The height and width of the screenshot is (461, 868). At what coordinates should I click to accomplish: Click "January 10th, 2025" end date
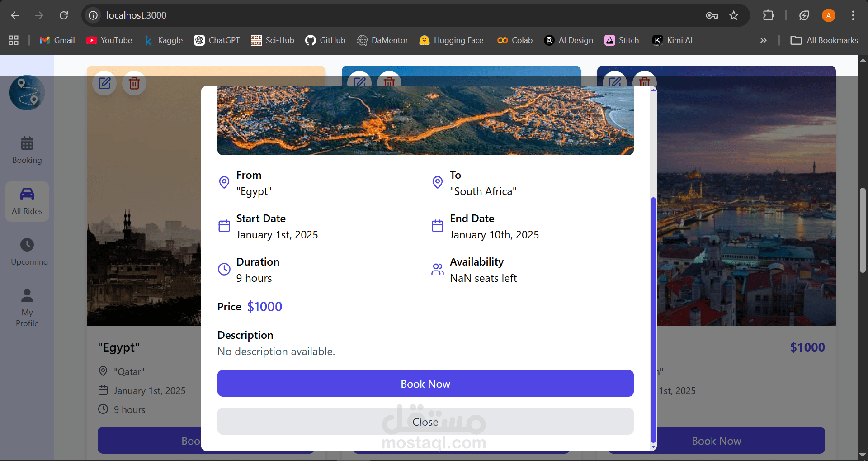point(494,235)
